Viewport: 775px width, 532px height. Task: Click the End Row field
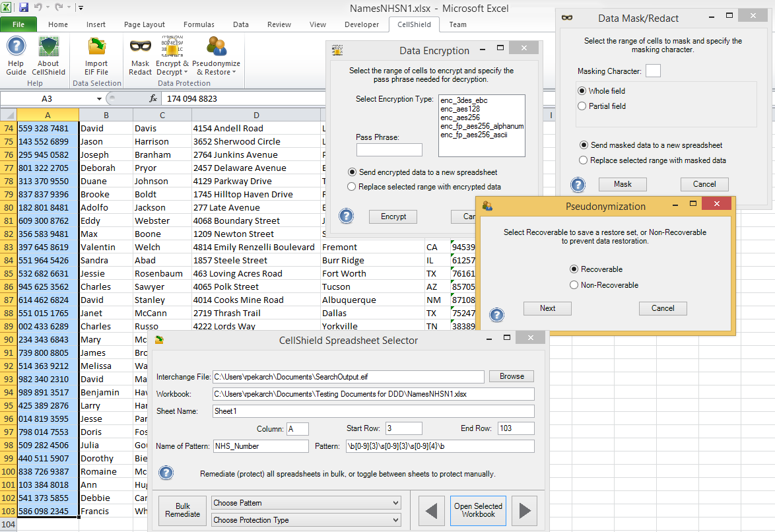(516, 428)
